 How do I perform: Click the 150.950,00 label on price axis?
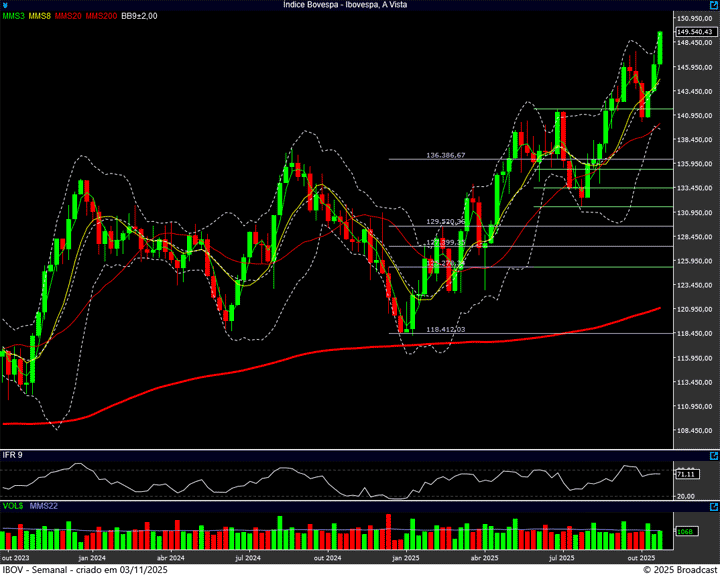pyautogui.click(x=694, y=19)
